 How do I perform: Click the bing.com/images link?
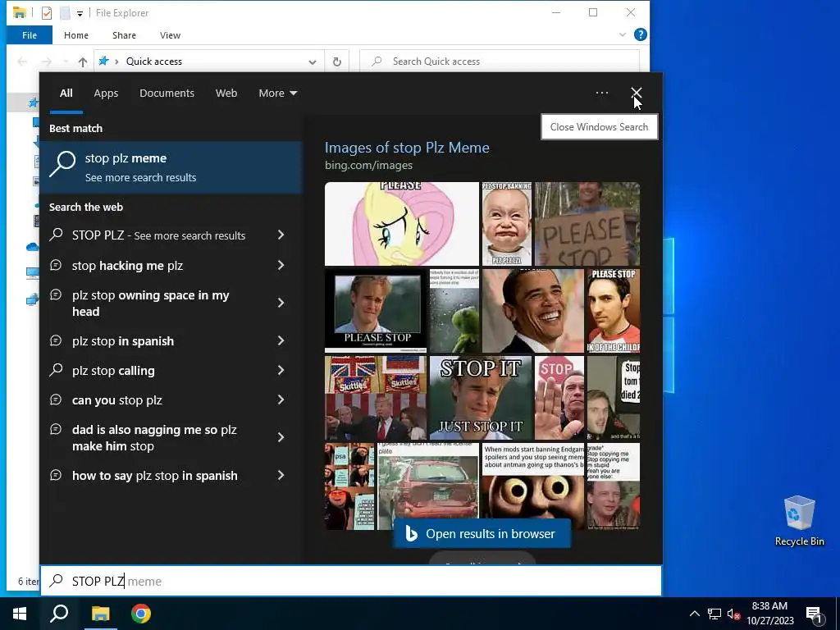(x=368, y=165)
